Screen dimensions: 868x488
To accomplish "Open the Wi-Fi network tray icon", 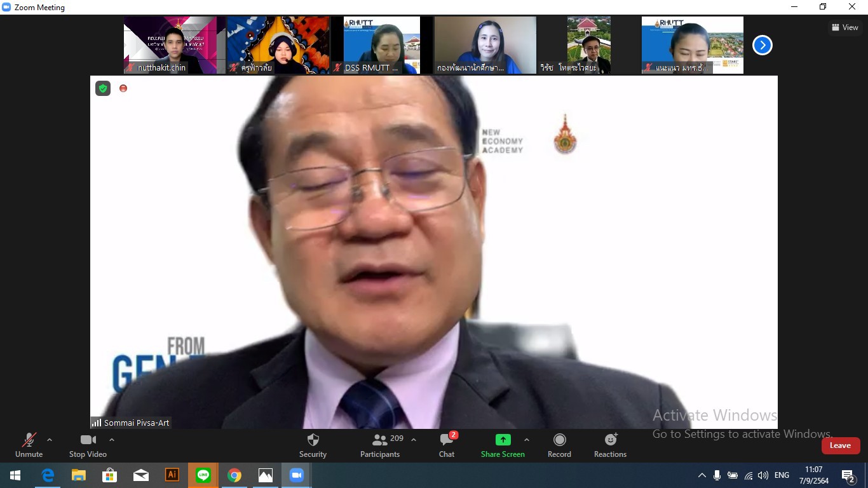I will [x=748, y=475].
